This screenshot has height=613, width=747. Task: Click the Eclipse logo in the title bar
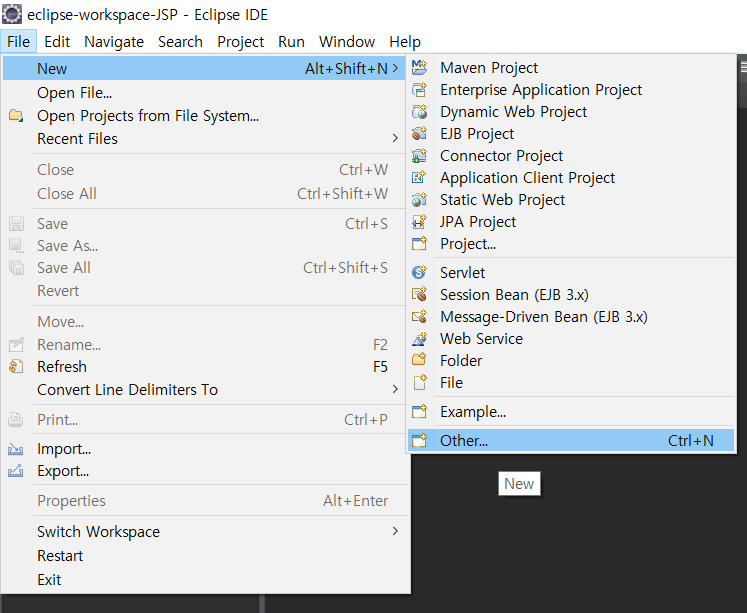[x=12, y=14]
